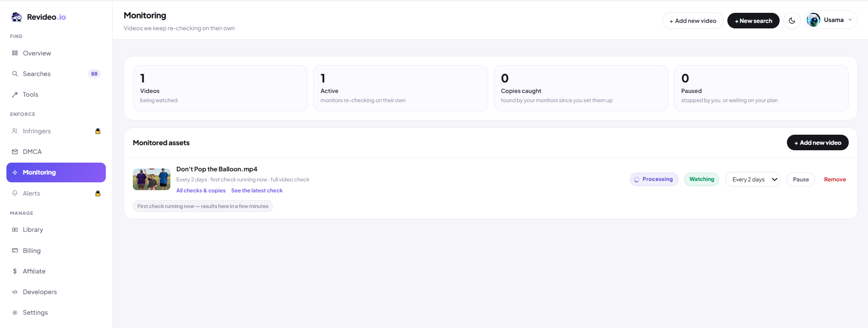
Task: Open the locked Alerts page
Action: [x=56, y=193]
